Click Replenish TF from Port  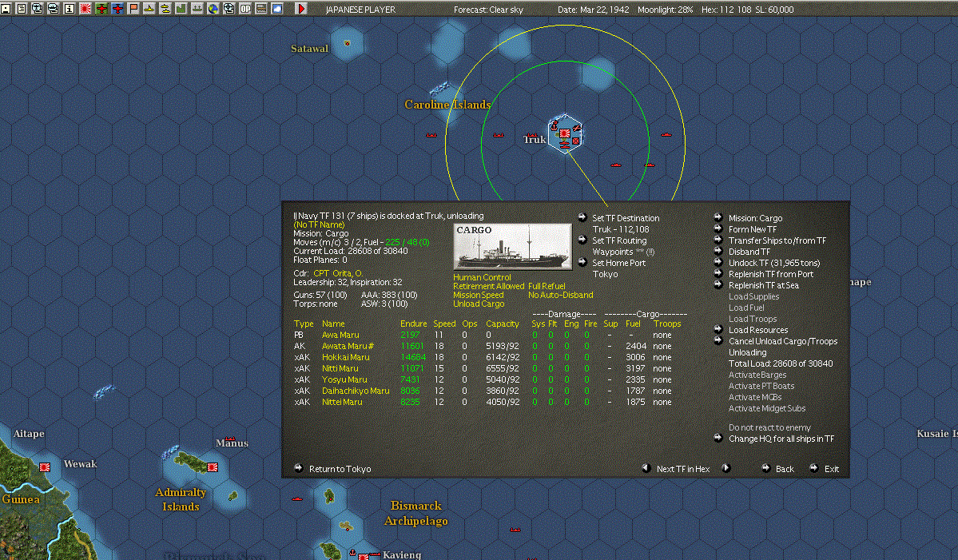tap(770, 274)
